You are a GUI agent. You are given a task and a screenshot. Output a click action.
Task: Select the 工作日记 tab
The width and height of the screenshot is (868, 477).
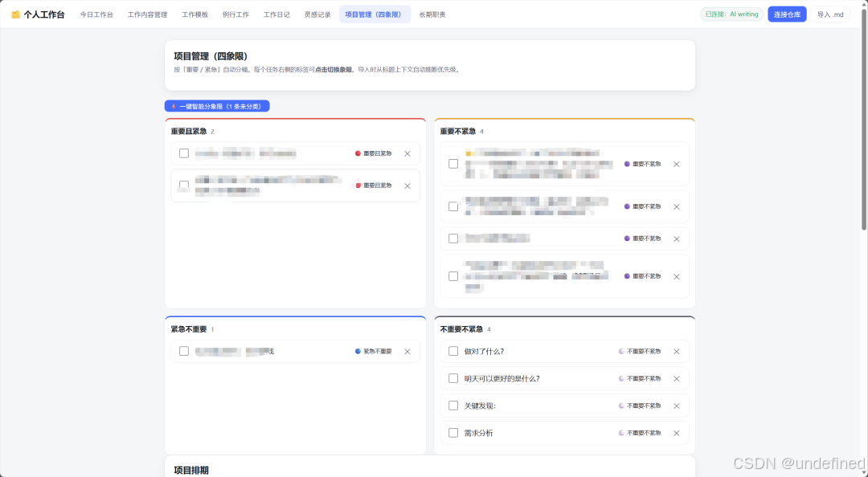coord(276,14)
